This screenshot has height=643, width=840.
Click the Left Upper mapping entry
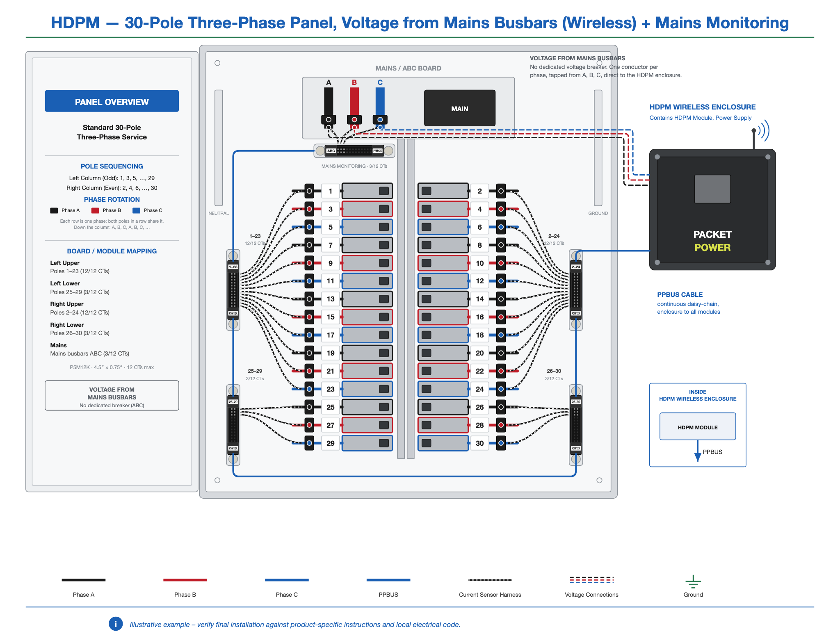coord(80,267)
